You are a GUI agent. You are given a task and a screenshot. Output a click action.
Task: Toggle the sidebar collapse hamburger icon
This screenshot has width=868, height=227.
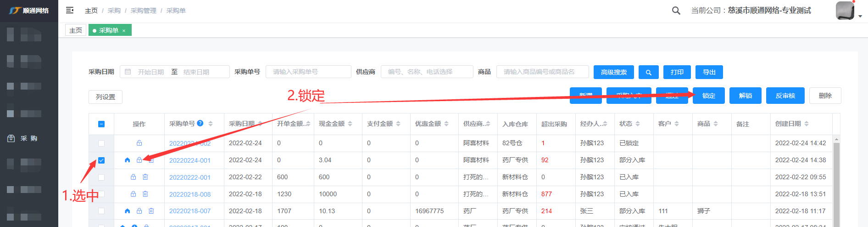coord(70,10)
